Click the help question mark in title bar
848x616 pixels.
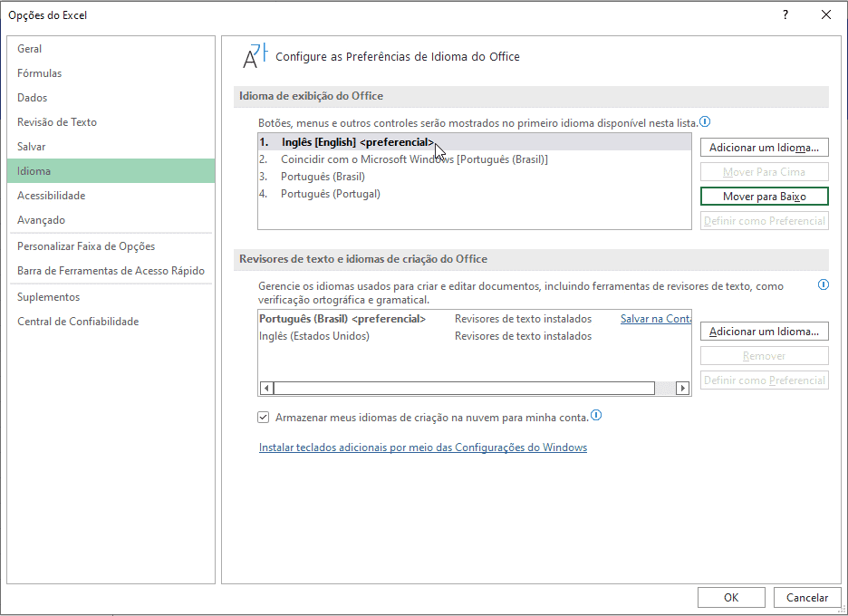[785, 14]
